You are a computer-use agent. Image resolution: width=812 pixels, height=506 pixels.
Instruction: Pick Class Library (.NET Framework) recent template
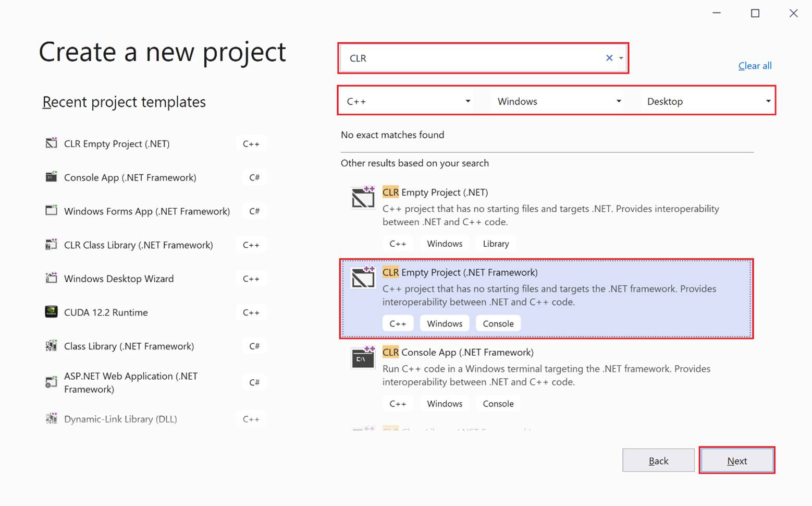pyautogui.click(x=129, y=346)
